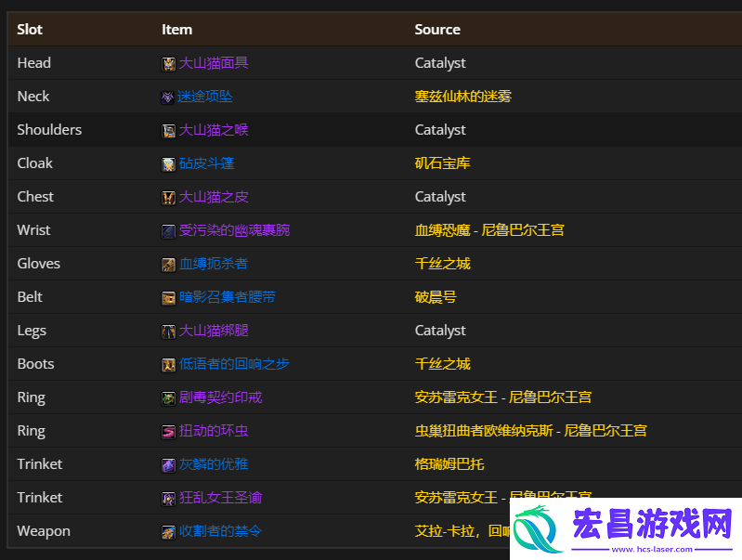Viewport: 742px width, 560px height.
Task: Open the 剧毒契约印戒 item link
Action: pos(220,397)
